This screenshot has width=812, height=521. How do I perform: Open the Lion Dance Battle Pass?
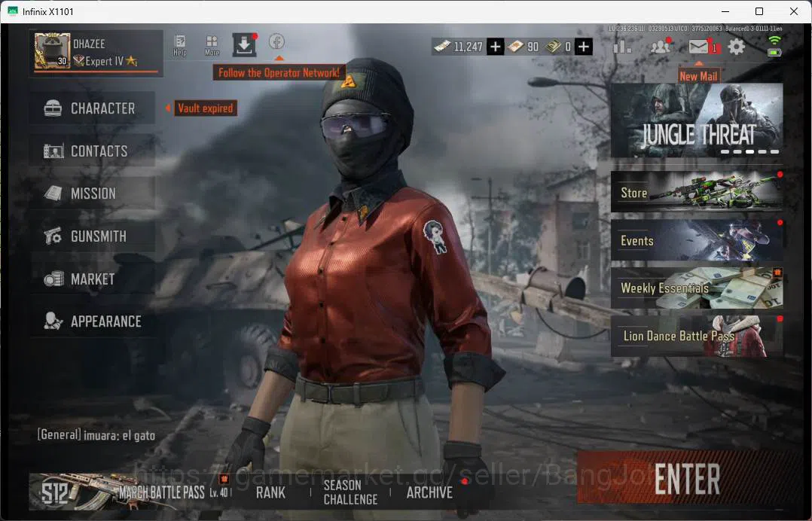697,336
